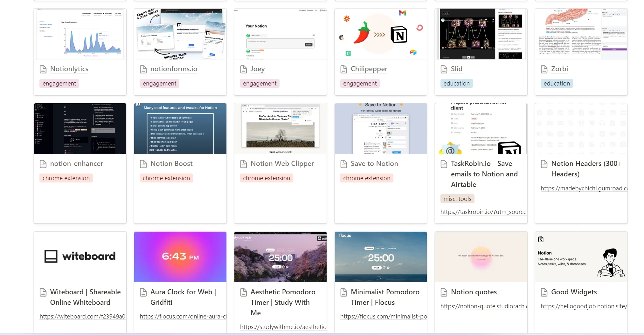The width and height of the screenshot is (644, 335).
Task: Click the page icon beside Slid
Action: [x=444, y=69]
